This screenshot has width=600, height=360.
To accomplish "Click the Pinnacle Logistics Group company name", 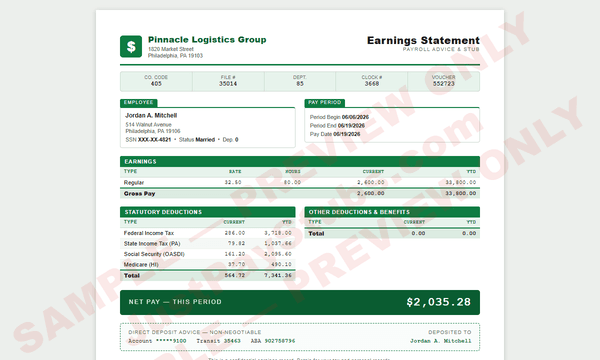I will pos(207,39).
